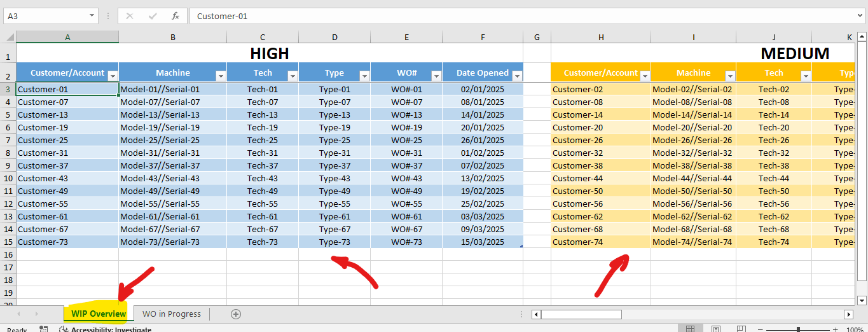Select date cell 15/03/2025
The height and width of the screenshot is (332, 868).
483,242
